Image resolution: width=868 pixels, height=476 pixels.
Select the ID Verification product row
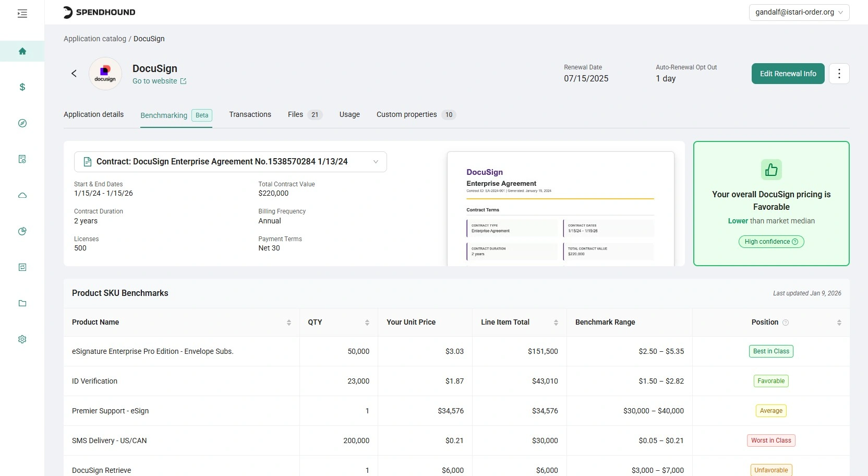[456, 381]
